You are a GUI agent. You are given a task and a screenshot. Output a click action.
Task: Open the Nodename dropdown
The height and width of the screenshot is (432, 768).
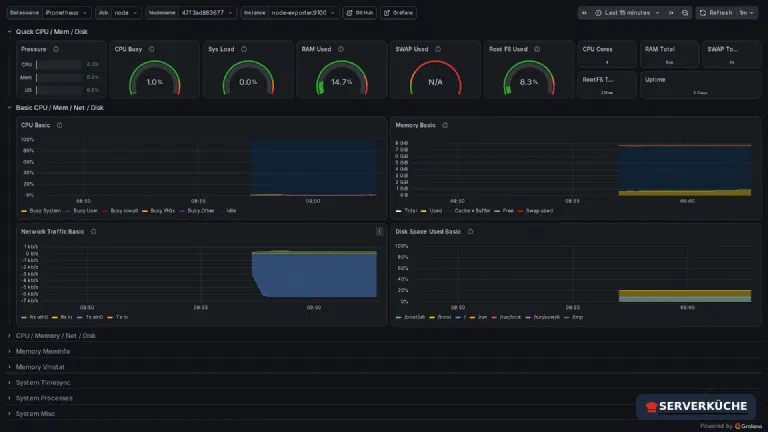pyautogui.click(x=207, y=13)
